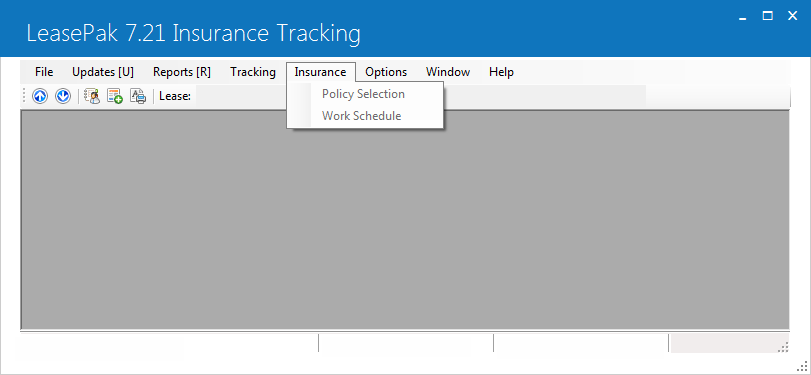Click the print document icon
Viewport: 811px width, 375px height.
tap(138, 96)
